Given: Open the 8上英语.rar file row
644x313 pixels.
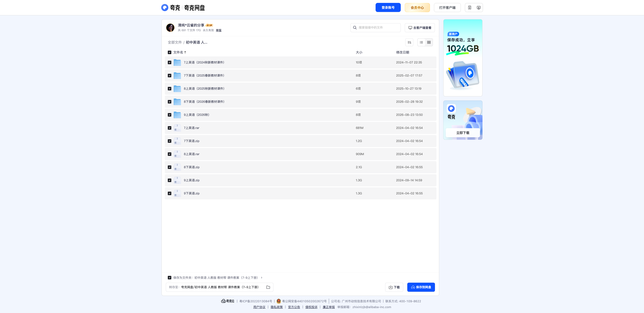Looking at the screenshot, I should point(300,154).
